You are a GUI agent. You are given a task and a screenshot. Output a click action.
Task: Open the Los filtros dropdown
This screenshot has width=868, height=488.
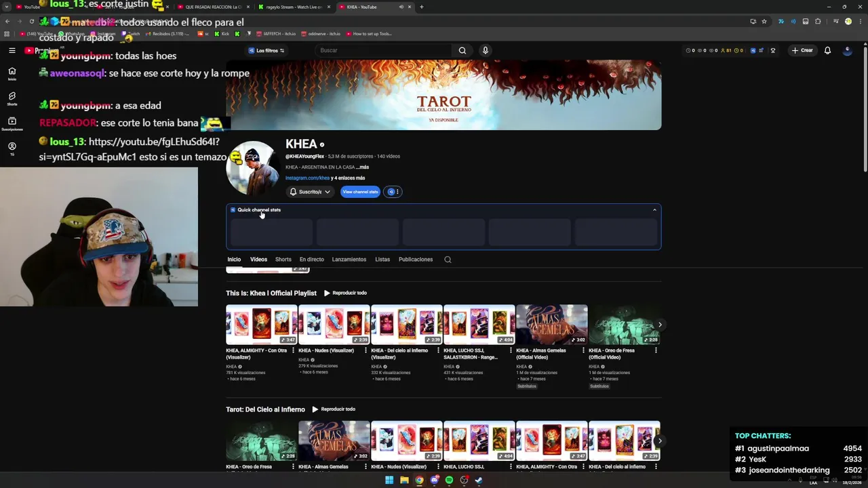(267, 50)
